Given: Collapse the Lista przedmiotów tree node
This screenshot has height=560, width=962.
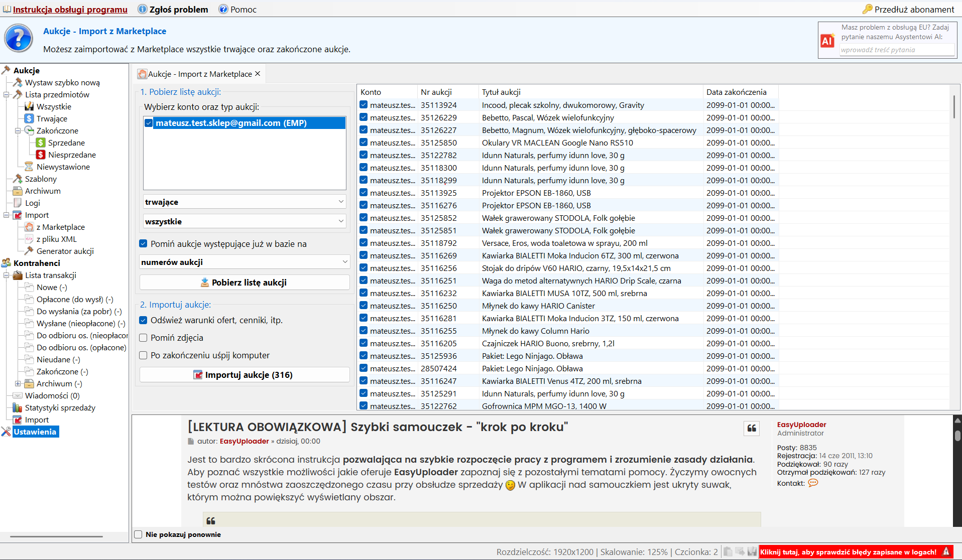Looking at the screenshot, I should pos(7,94).
